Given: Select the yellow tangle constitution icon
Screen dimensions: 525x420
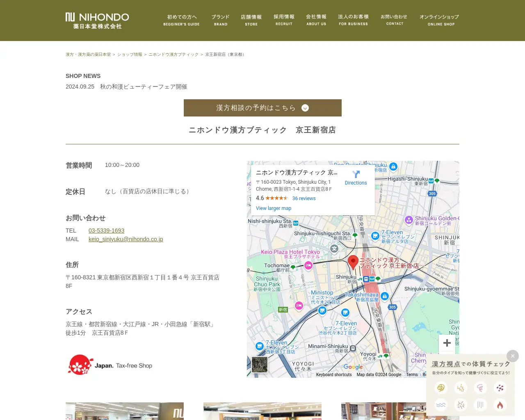Looking at the screenshot, I should (x=441, y=388).
